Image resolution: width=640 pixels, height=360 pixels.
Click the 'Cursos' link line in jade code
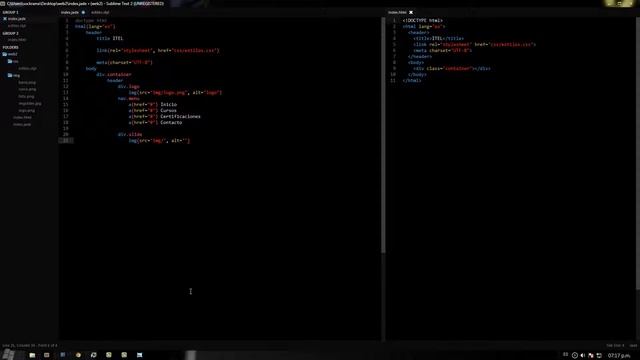point(153,111)
